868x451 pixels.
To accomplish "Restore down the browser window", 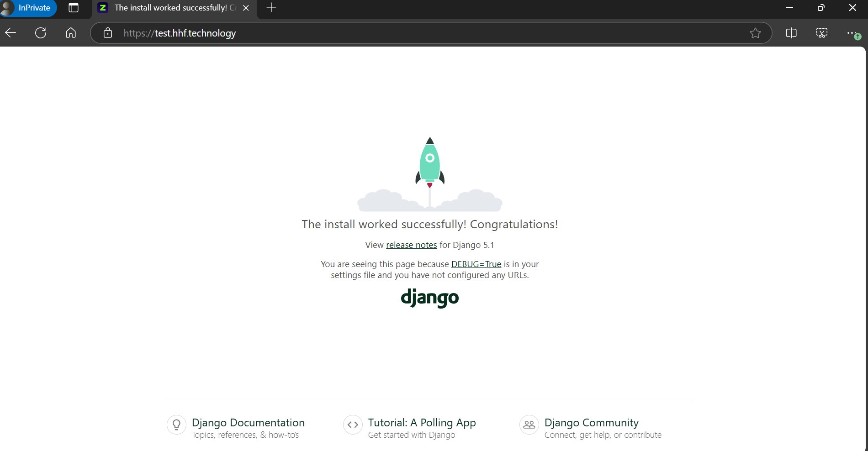I will 821,8.
